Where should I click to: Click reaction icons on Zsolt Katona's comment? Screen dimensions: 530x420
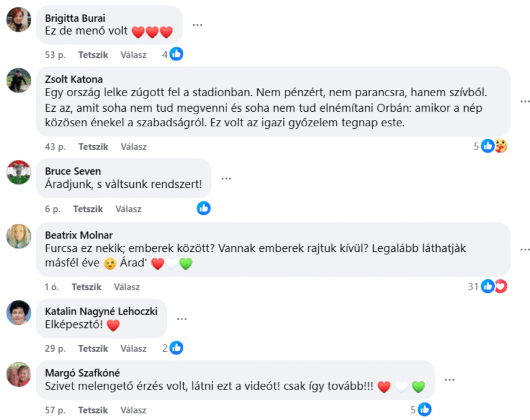pyautogui.click(x=494, y=146)
